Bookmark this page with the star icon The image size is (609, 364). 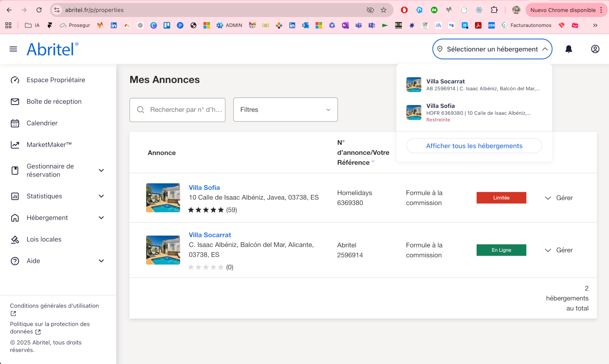point(383,10)
